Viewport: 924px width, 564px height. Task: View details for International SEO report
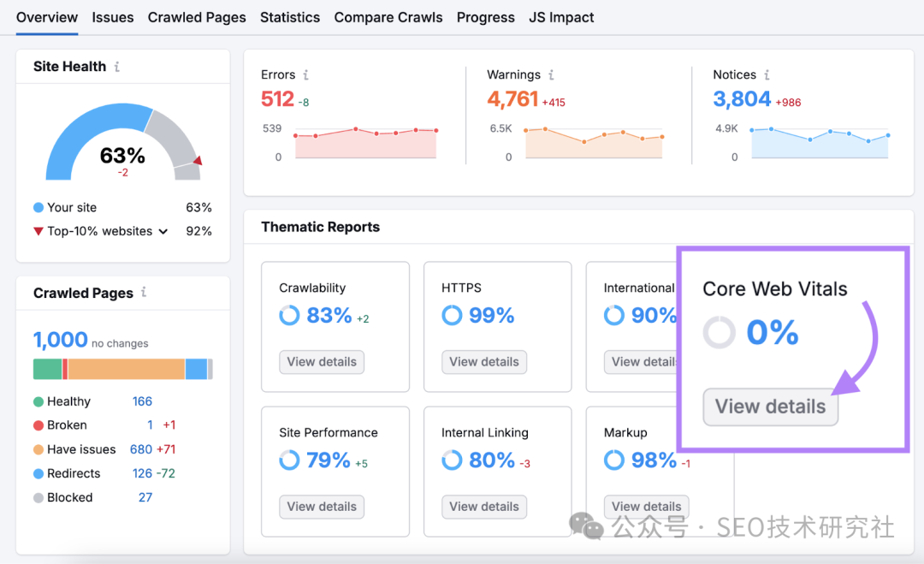pos(641,362)
